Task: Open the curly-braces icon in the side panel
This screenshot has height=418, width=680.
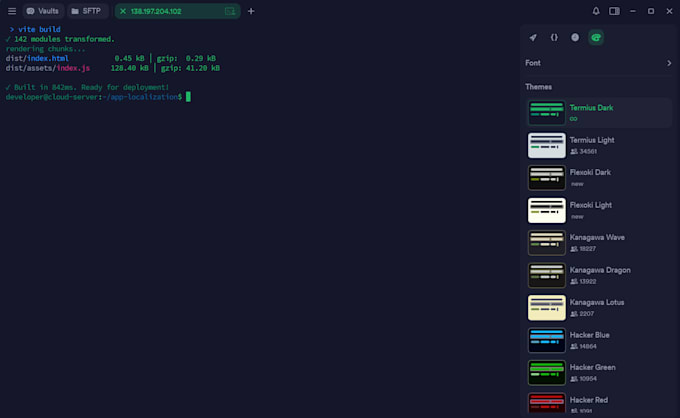Action: (554, 38)
